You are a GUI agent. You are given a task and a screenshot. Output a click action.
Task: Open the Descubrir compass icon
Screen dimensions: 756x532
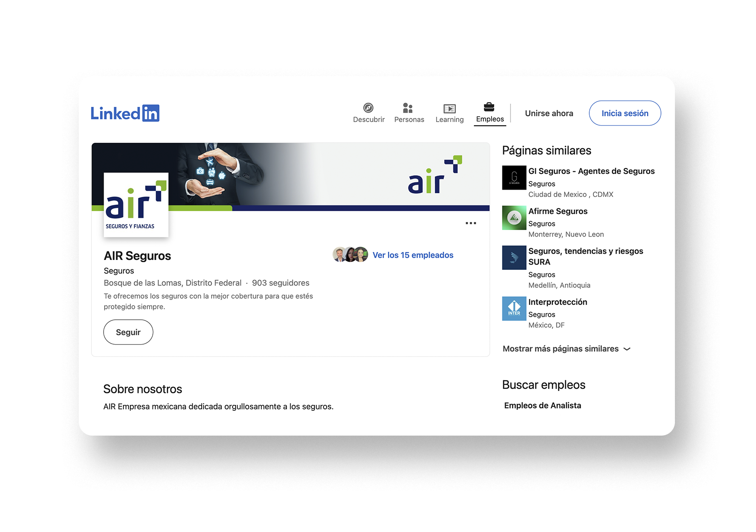[x=369, y=108]
